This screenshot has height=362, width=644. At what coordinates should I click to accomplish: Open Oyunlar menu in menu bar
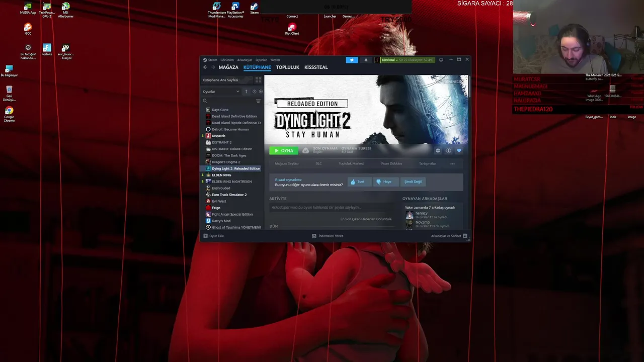tap(261, 60)
